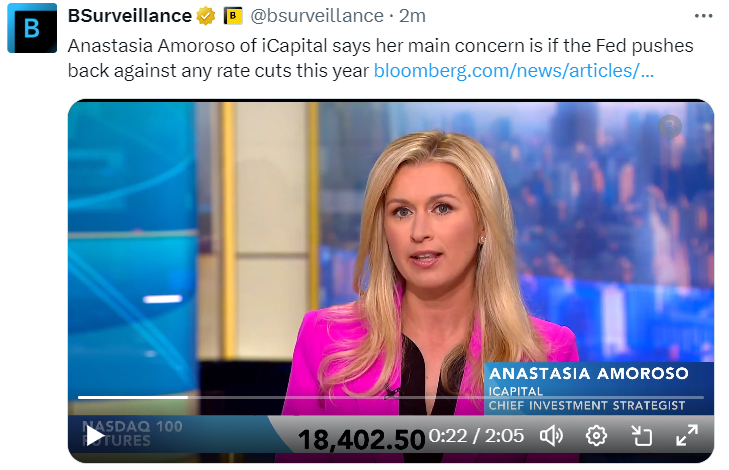Click the Anastasia Amoroso name caption
Image resolution: width=729 pixels, height=470 pixels.
coord(589,373)
